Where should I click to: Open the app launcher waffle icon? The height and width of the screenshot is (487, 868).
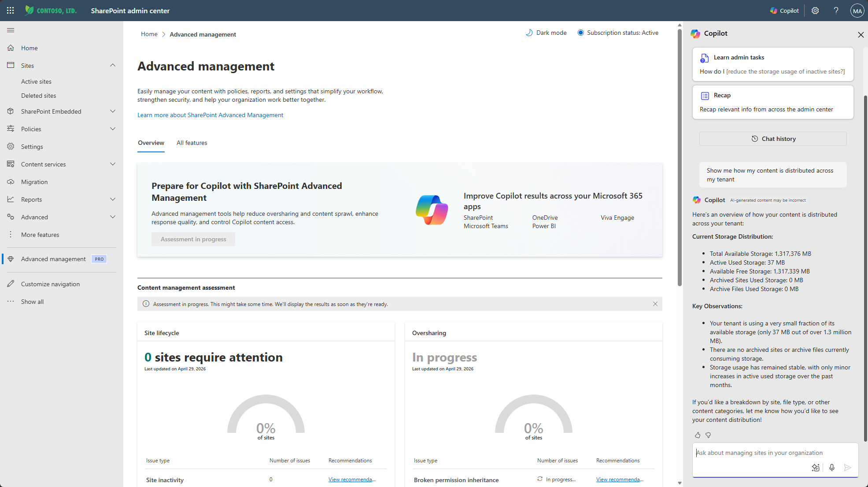tap(11, 11)
